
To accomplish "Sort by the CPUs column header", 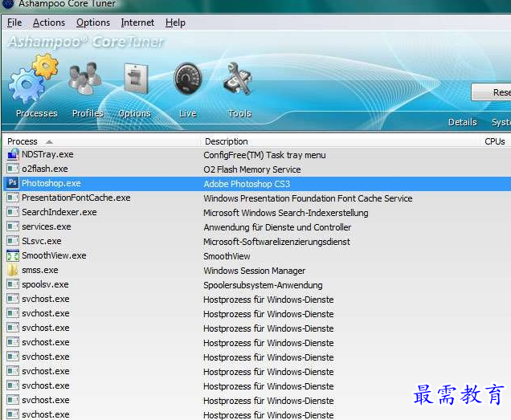I will 494,141.
